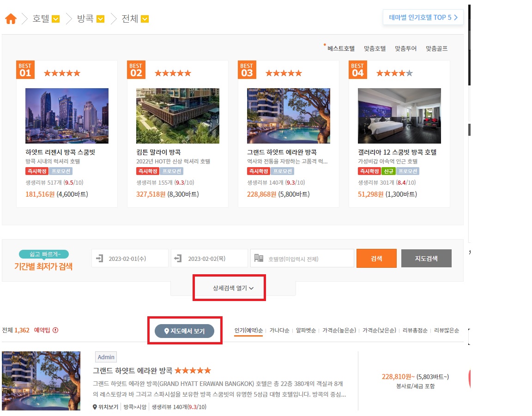Click the check-in calendar icon
The image size is (532, 416).
(99, 259)
